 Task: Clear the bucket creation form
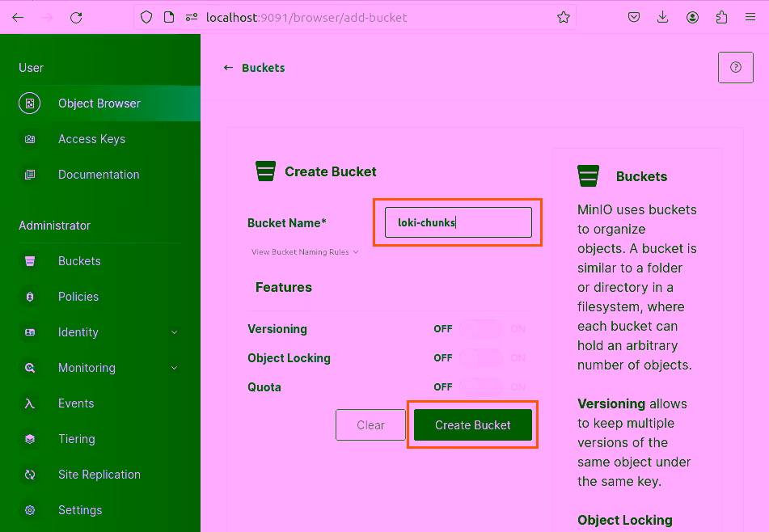pyautogui.click(x=370, y=424)
